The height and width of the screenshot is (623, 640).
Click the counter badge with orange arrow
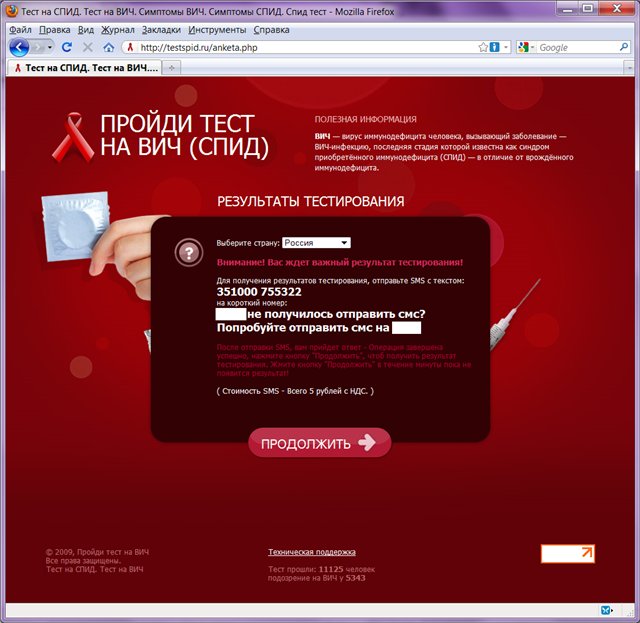click(567, 553)
